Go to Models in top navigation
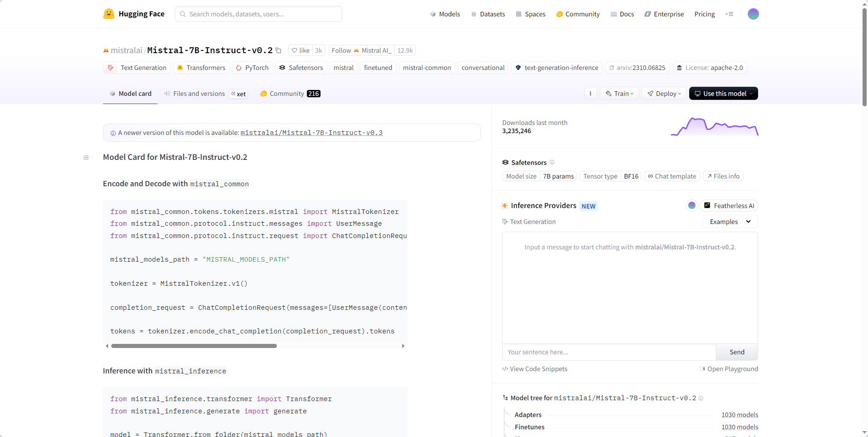Image resolution: width=868 pixels, height=437 pixels. (x=445, y=14)
